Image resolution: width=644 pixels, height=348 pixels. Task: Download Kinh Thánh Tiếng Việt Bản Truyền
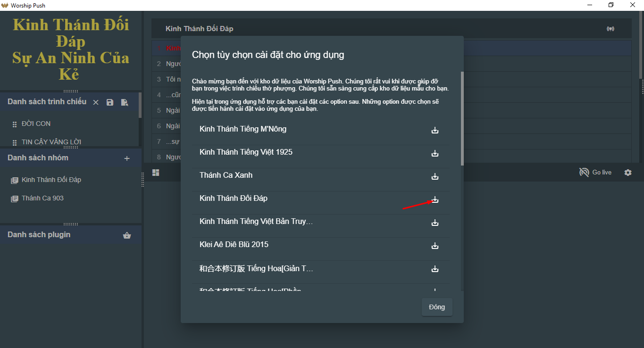[x=435, y=223]
